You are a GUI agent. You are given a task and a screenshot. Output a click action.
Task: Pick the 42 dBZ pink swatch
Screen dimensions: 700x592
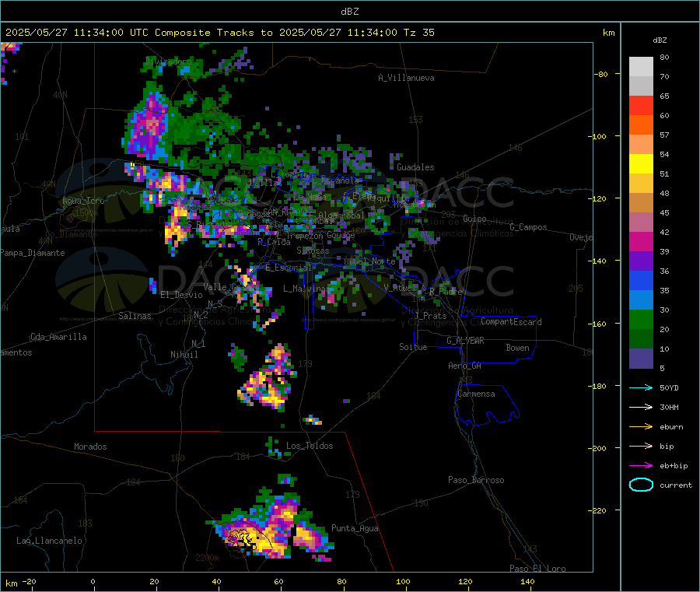(x=641, y=222)
